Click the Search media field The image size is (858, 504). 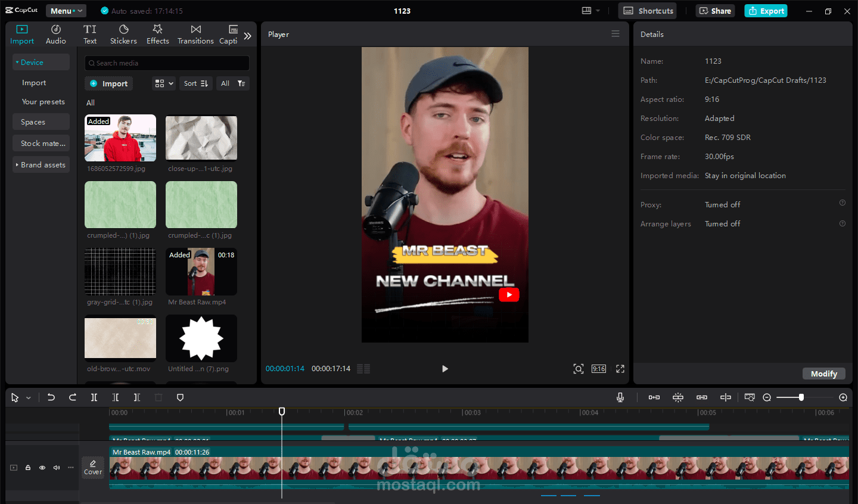(167, 63)
